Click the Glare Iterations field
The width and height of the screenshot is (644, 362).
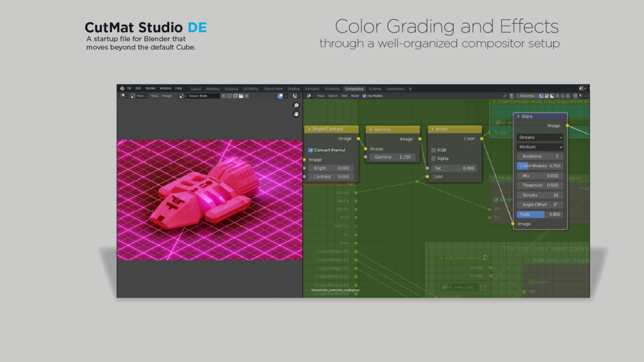click(x=540, y=156)
